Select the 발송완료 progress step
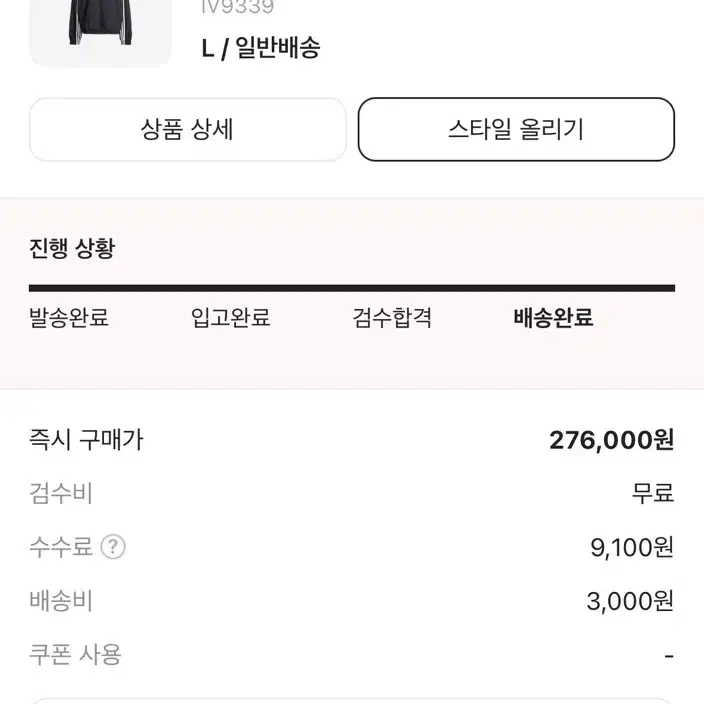Image resolution: width=704 pixels, height=704 pixels. point(69,317)
